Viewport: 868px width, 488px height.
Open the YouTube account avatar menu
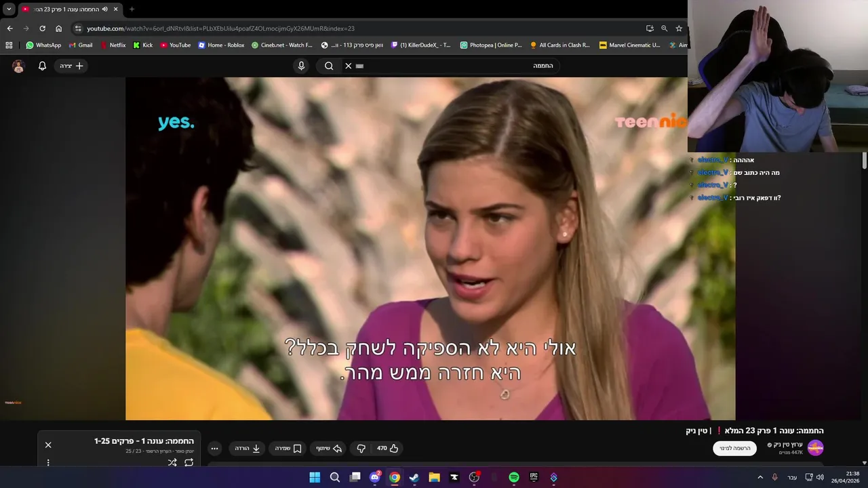coord(18,66)
